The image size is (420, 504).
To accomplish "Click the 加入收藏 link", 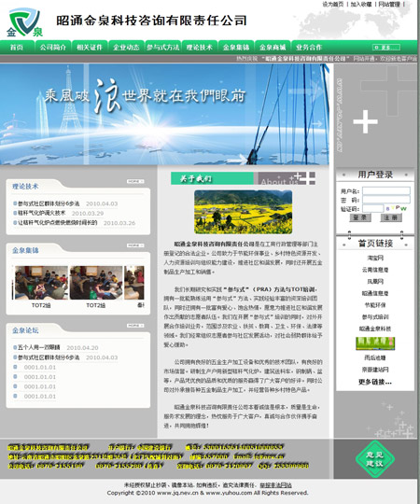I will pos(361,4).
